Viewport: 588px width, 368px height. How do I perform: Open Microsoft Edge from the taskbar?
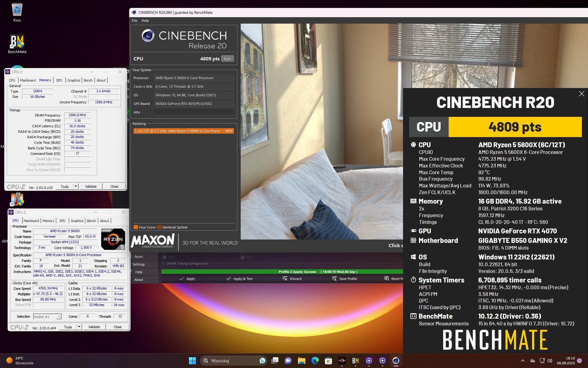[315, 361]
